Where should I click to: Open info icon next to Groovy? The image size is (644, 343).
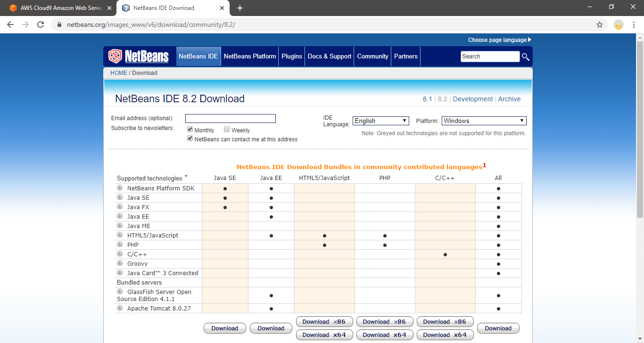pyautogui.click(x=120, y=263)
